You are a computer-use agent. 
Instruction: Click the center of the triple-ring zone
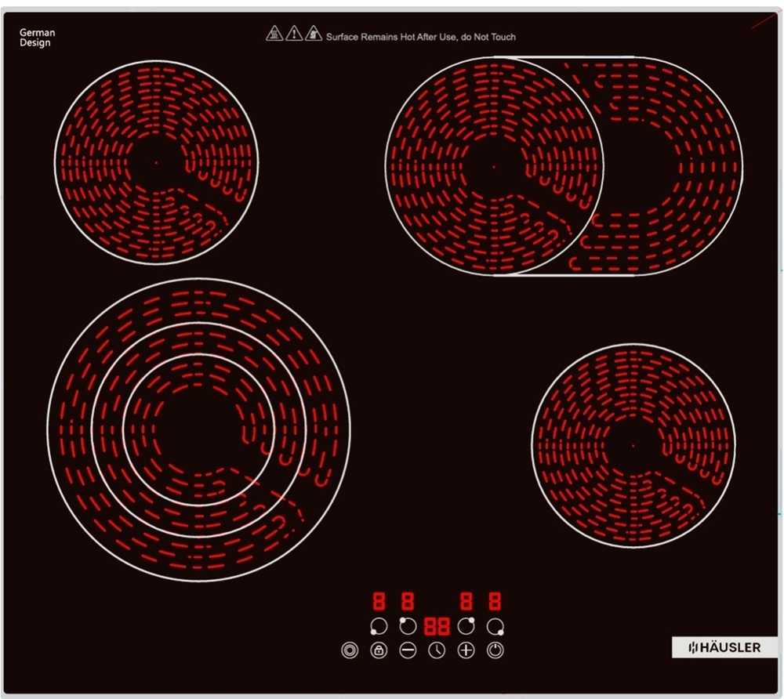pyautogui.click(x=199, y=430)
